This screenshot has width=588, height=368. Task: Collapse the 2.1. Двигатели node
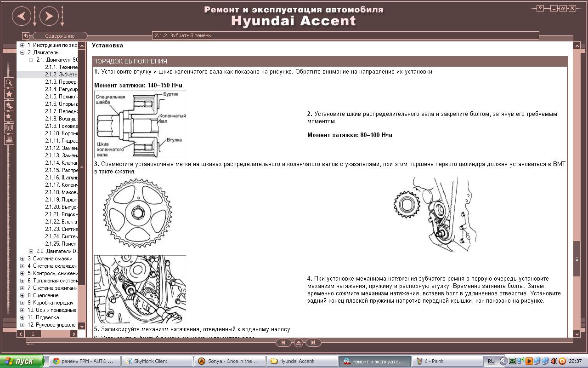31,60
